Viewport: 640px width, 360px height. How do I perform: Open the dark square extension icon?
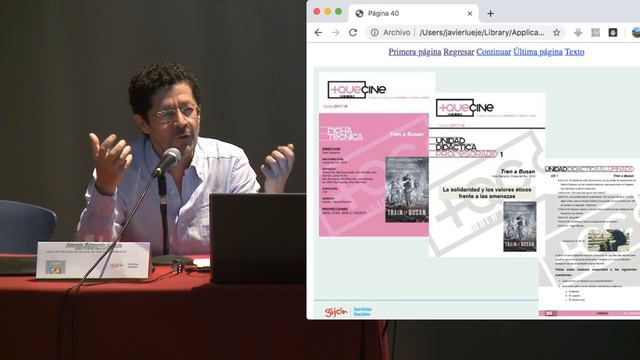[x=613, y=33]
